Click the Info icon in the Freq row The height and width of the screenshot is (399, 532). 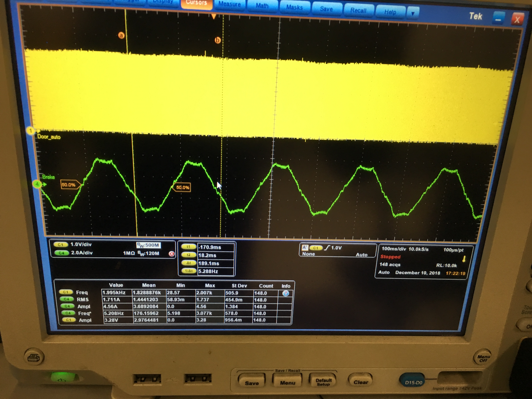pyautogui.click(x=286, y=293)
